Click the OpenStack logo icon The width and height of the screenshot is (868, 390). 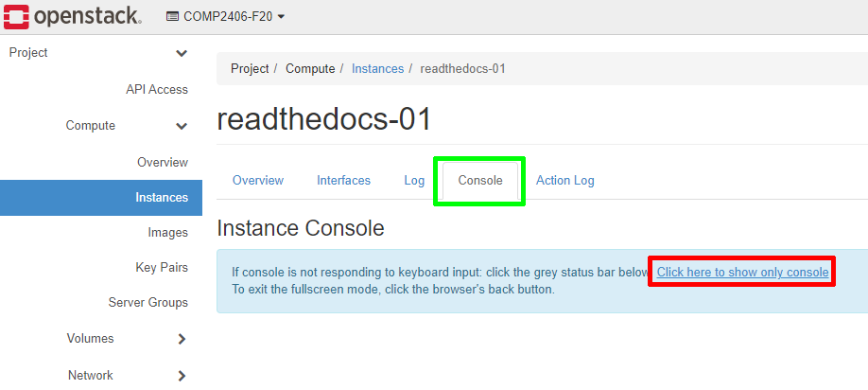click(x=18, y=16)
